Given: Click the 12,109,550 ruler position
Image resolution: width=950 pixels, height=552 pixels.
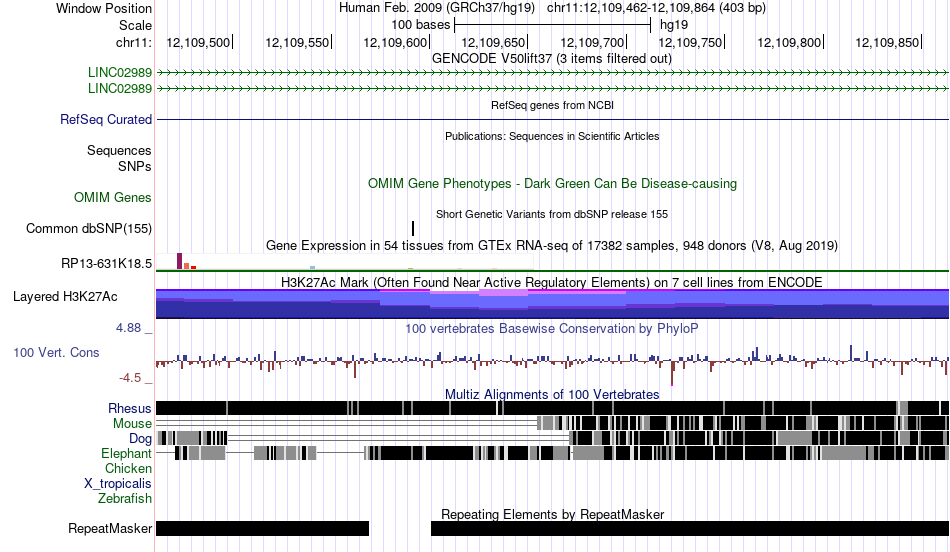Looking at the screenshot, I should 297,42.
